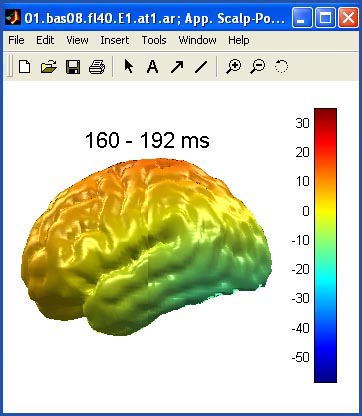Click the colorbar beside the brain
The width and height of the screenshot is (362, 416).
pyautogui.click(x=325, y=245)
